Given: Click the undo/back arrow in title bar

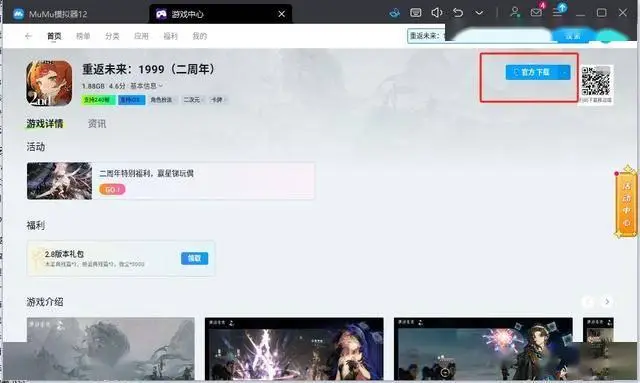Looking at the screenshot, I should click(458, 13).
